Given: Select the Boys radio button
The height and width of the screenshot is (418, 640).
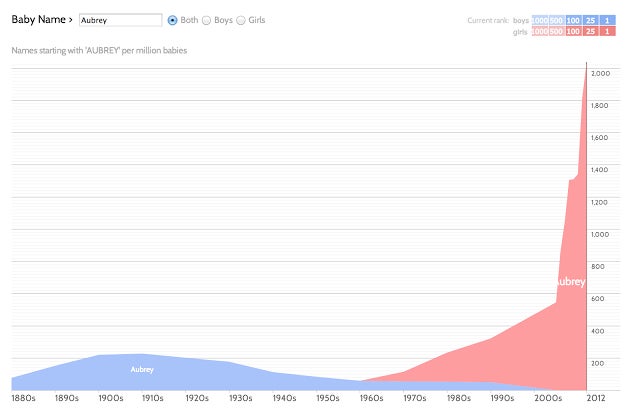Looking at the screenshot, I should pos(207,20).
